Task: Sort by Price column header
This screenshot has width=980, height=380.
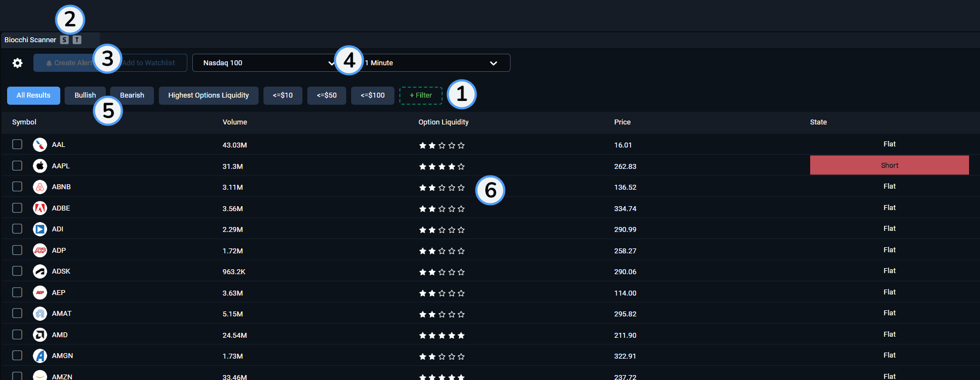Action: point(622,122)
